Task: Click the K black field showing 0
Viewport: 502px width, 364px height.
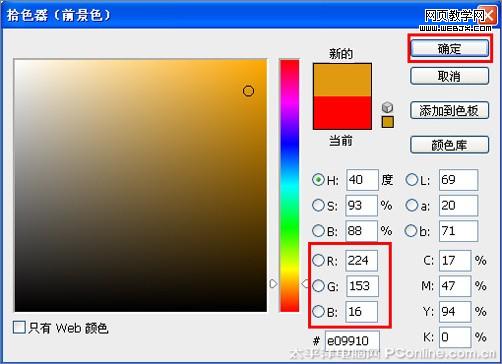Action: point(455,337)
